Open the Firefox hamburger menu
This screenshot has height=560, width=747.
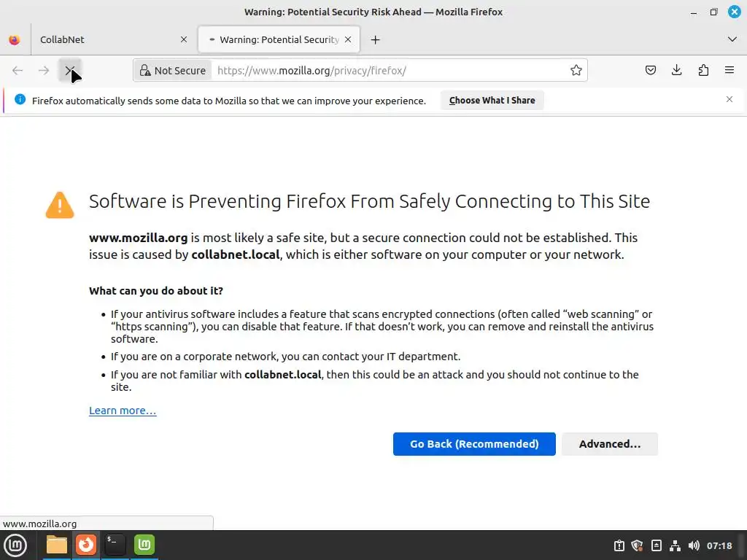click(729, 70)
